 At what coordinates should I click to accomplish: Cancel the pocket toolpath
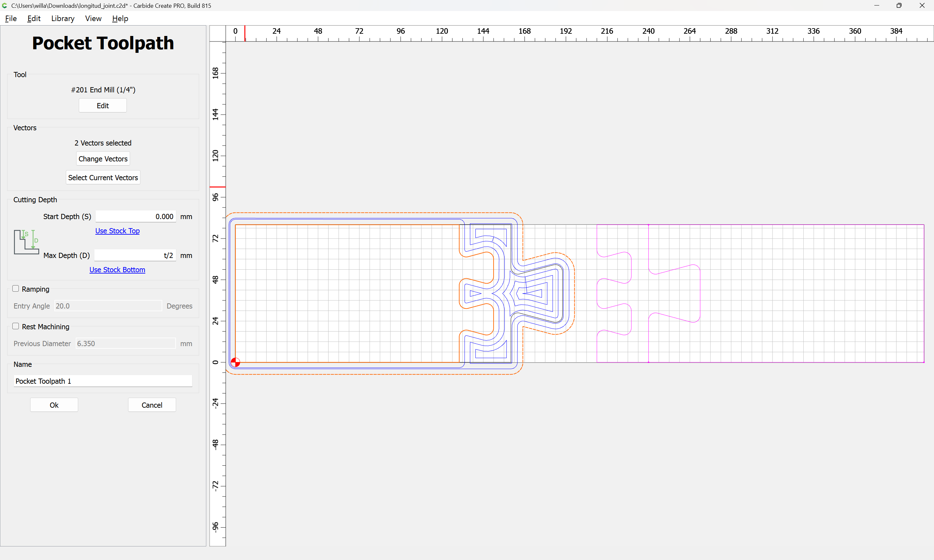(x=152, y=405)
